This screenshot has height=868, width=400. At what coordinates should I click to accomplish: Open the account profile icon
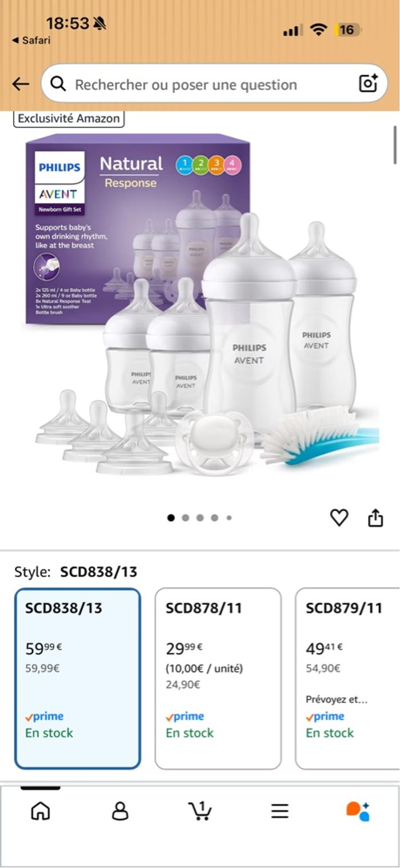tap(120, 811)
